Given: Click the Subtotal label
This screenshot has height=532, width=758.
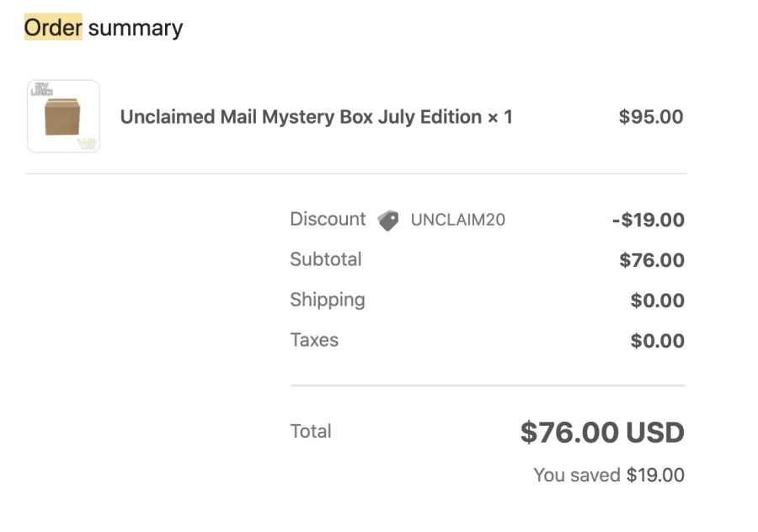Looking at the screenshot, I should (x=326, y=259).
